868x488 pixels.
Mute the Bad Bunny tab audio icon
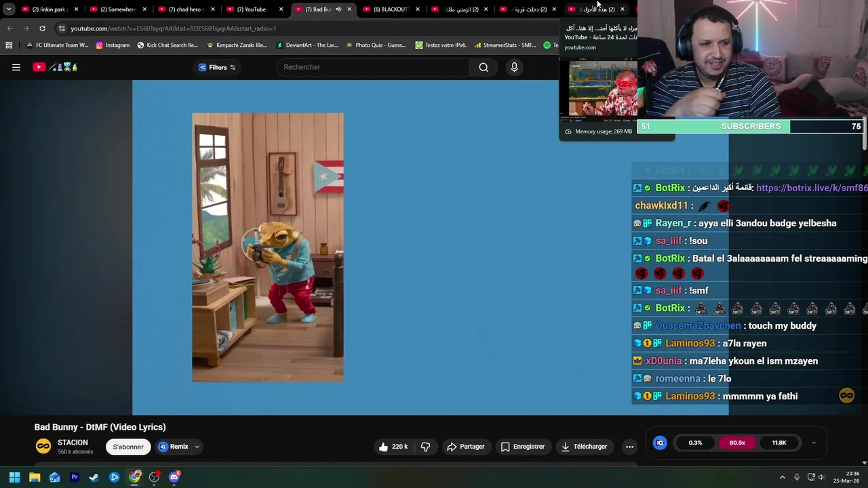(x=338, y=9)
